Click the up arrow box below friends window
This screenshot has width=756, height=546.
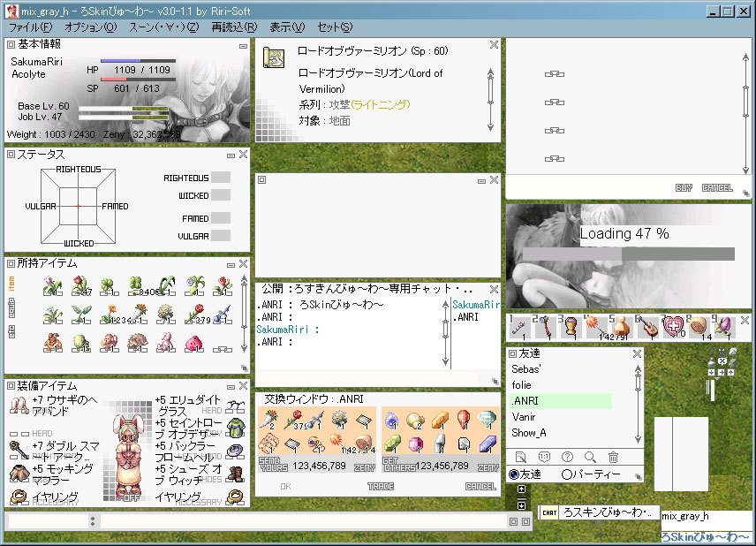(x=521, y=489)
